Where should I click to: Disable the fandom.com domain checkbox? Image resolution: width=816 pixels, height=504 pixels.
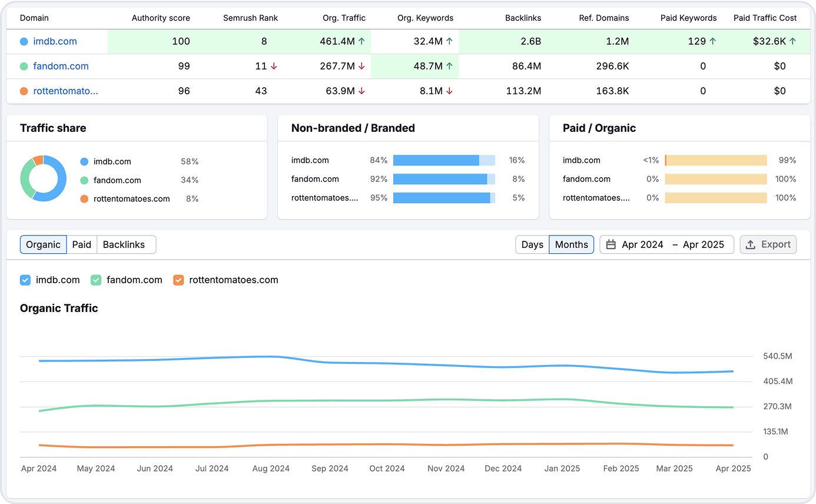(x=96, y=280)
